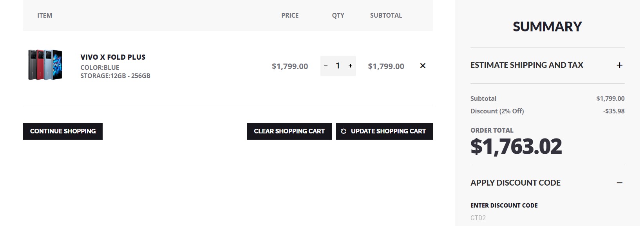
Task: Decrease quantity with the minus icon
Action: coord(326,66)
